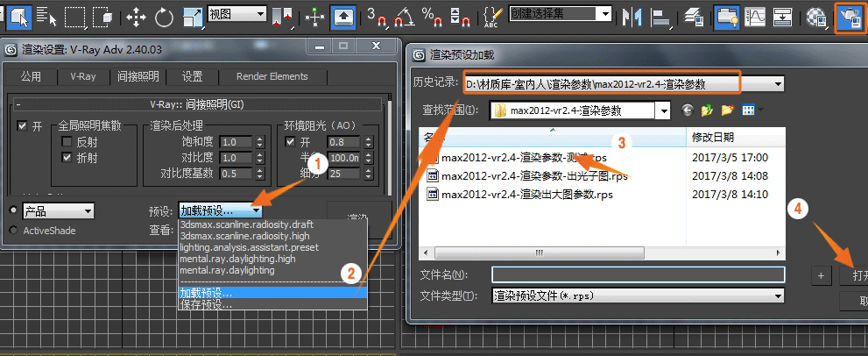This screenshot has height=356, width=868.
Task: Select the ActiveShade radio button
Action: [x=13, y=230]
